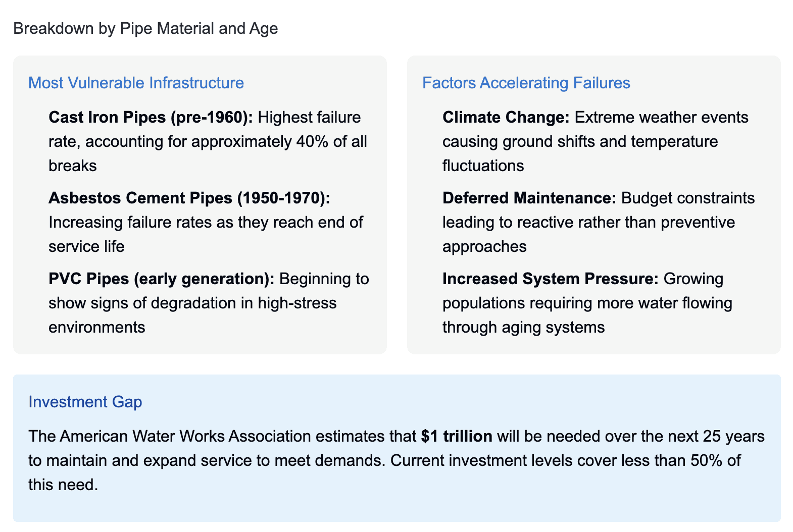This screenshot has height=532, width=793.
Task: Click the 'PVC Pipes (early generation)' bold label
Action: tap(161, 279)
